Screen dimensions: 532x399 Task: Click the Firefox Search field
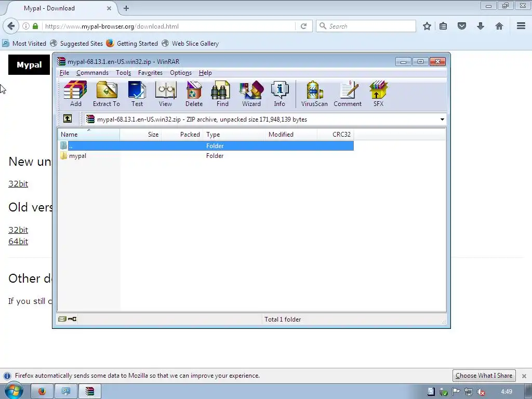click(366, 26)
